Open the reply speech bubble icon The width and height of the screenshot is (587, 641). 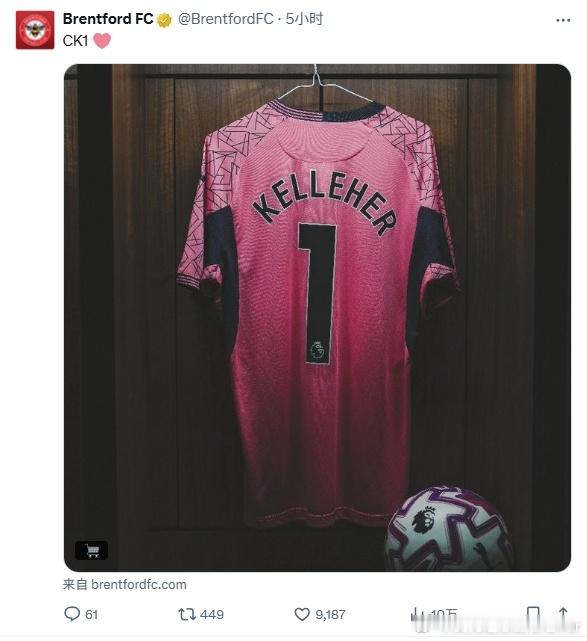coord(72,614)
